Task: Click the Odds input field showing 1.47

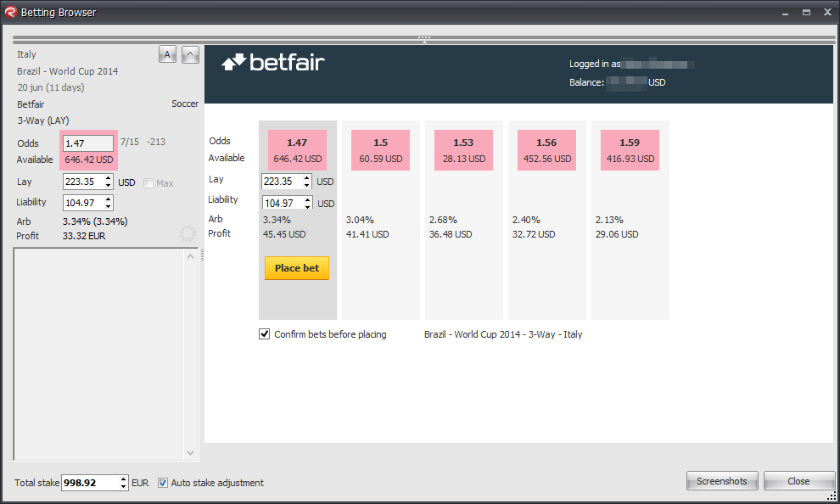Action: (x=88, y=143)
